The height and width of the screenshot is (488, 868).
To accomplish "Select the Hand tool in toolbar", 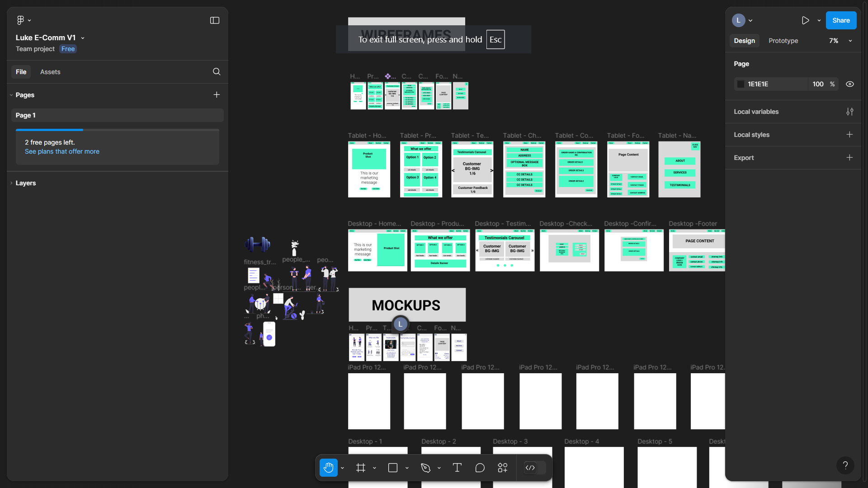I will [329, 468].
